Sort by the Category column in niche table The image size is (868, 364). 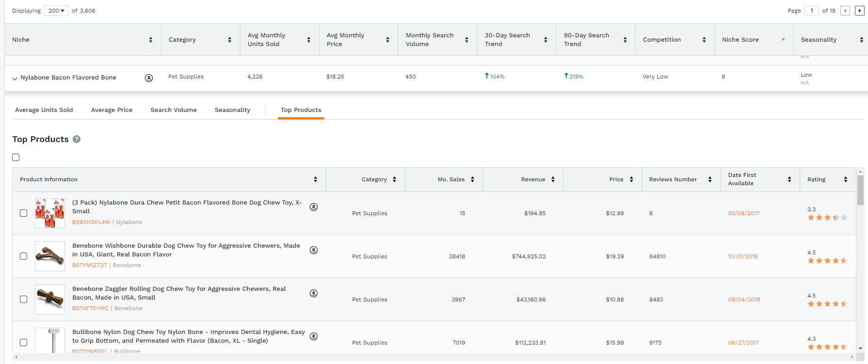[x=230, y=40]
